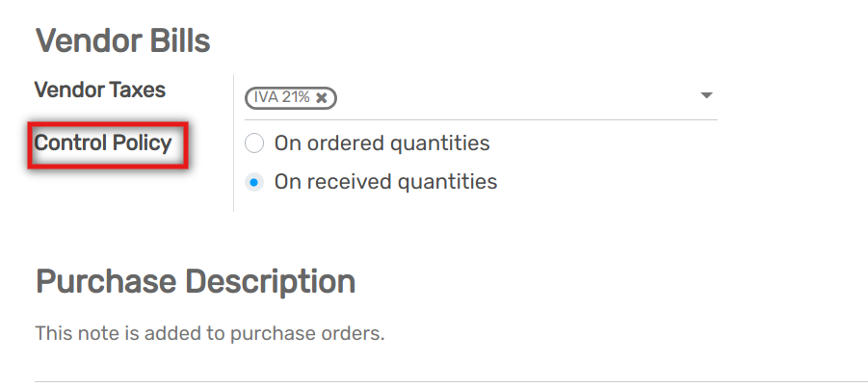Click the Control Policy field label
868x388 pixels.
click(x=103, y=143)
